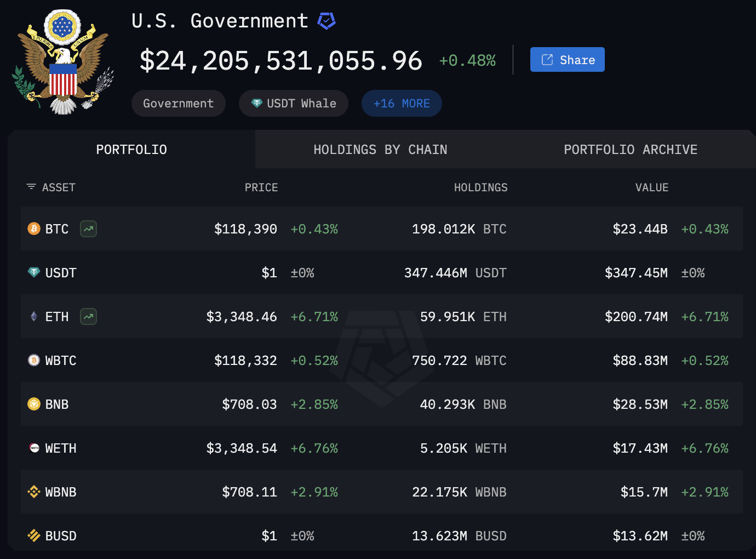Click the 347.446M USDT holdings
The width and height of the screenshot is (756, 559).
(x=455, y=273)
